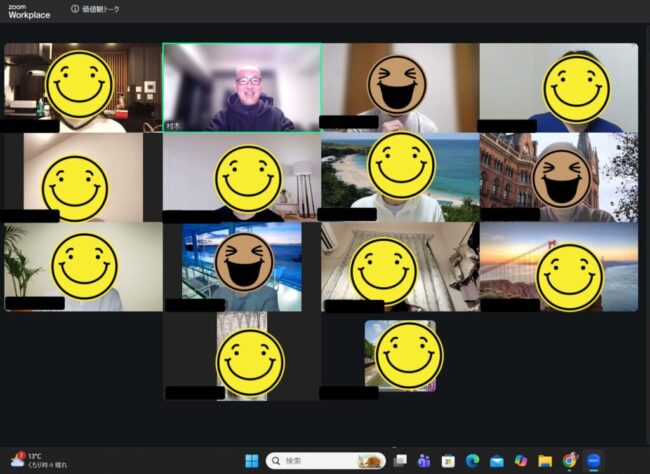Open Task View from the taskbar

click(x=401, y=460)
